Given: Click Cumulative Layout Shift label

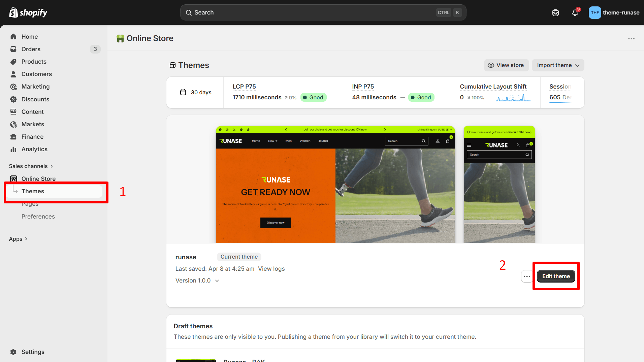Looking at the screenshot, I should (493, 87).
